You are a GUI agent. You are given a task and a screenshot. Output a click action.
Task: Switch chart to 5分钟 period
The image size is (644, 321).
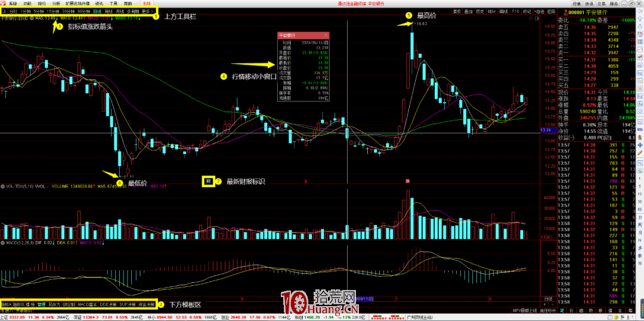tap(39, 11)
